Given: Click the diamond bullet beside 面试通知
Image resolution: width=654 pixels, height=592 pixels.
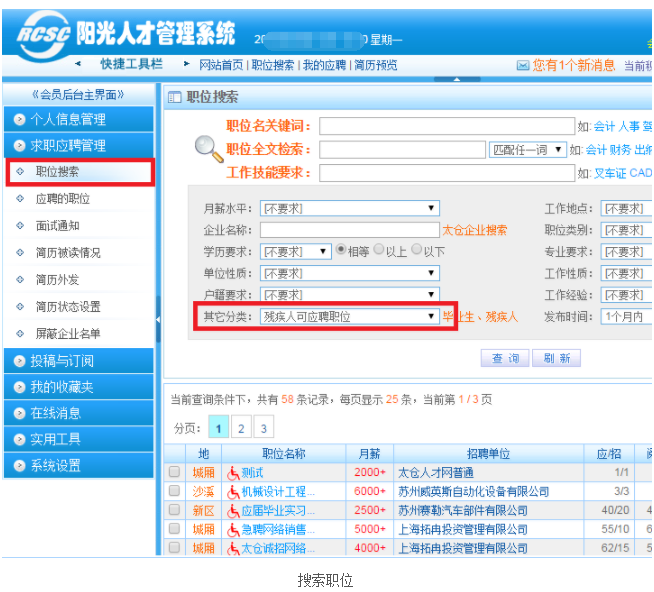Looking at the screenshot, I should (20, 226).
